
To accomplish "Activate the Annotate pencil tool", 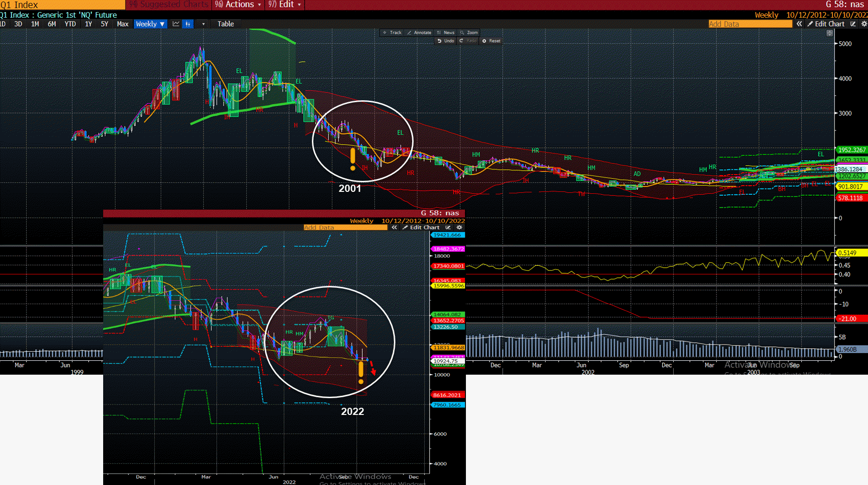I will tap(419, 33).
